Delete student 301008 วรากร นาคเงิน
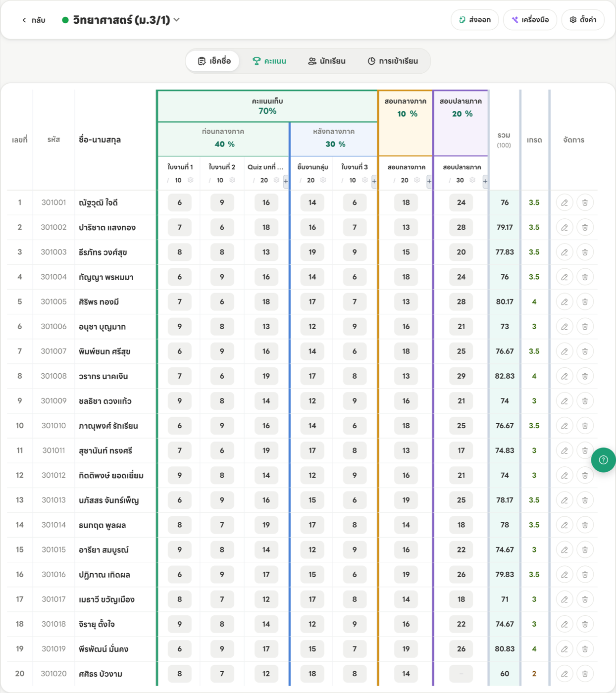 [x=585, y=376]
